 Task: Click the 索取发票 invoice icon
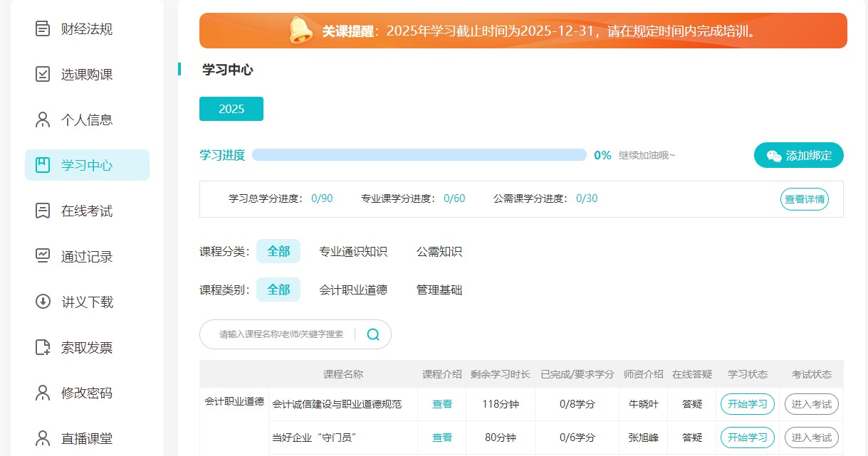coord(41,347)
